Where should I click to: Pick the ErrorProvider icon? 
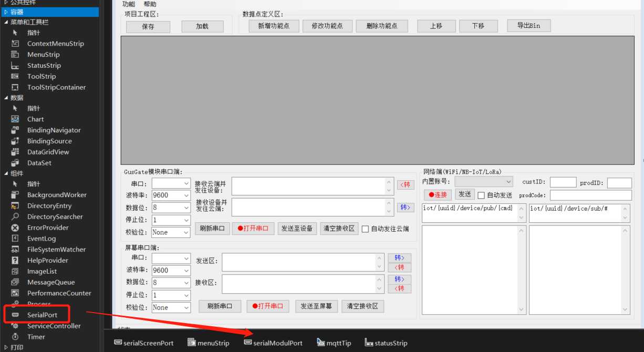15,227
